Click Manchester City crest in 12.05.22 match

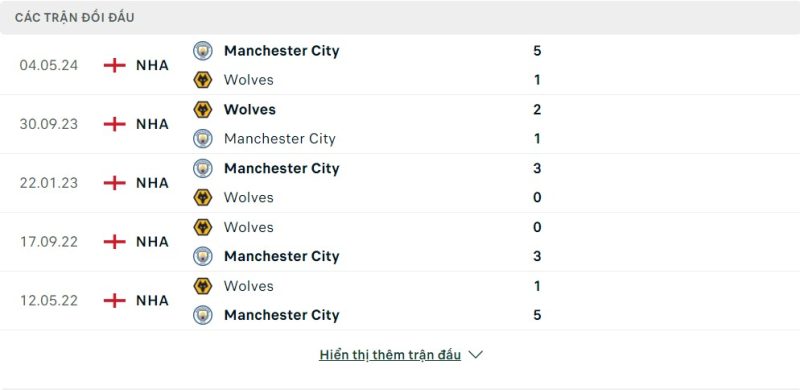203,315
